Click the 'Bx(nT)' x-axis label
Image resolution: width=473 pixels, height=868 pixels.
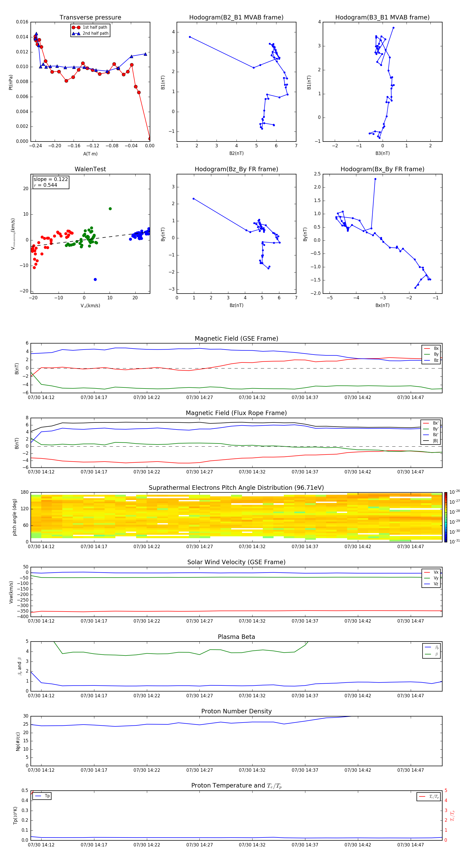click(382, 305)
